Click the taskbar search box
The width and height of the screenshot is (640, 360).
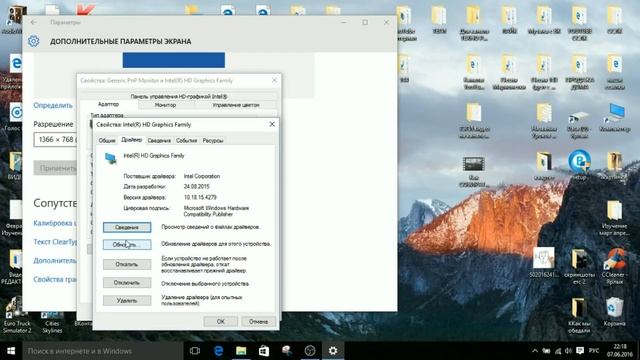(103, 351)
